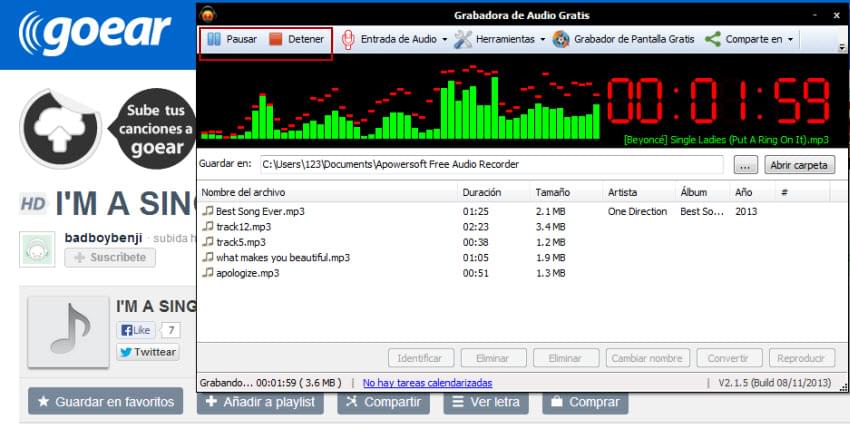
Task: Click the HD badge beside song title
Action: click(x=33, y=204)
